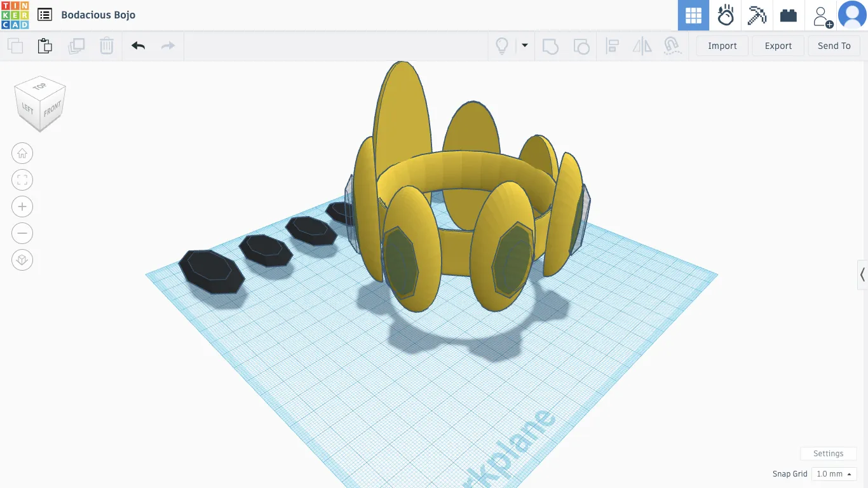Click the Send To button

click(834, 46)
